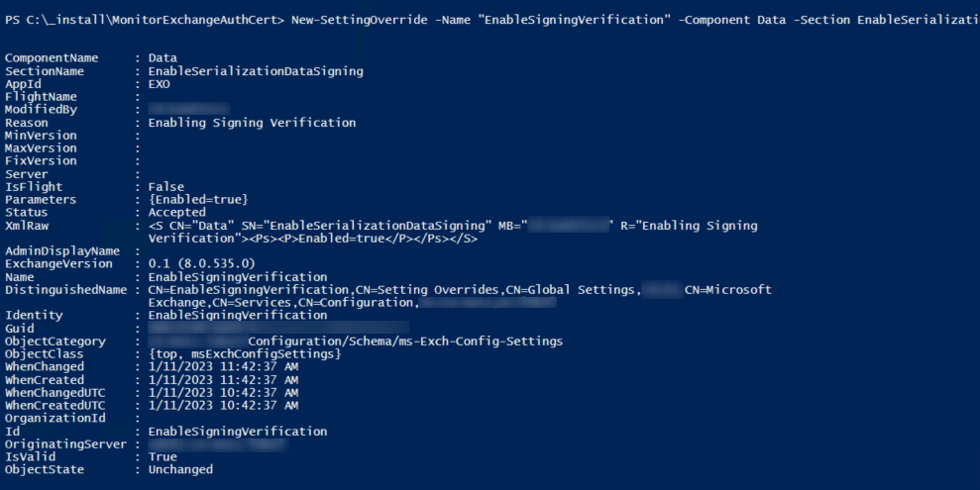The width and height of the screenshot is (980, 490).
Task: Click the ComponentName value Data
Action: (x=163, y=58)
